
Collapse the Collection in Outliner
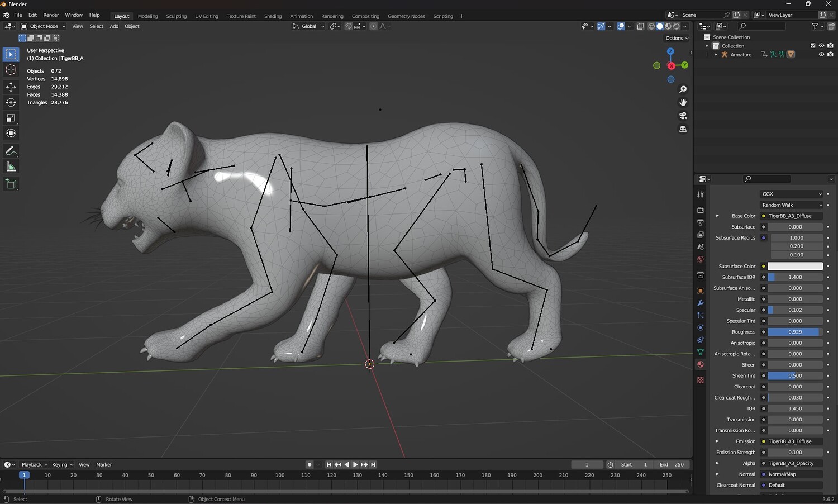(707, 46)
